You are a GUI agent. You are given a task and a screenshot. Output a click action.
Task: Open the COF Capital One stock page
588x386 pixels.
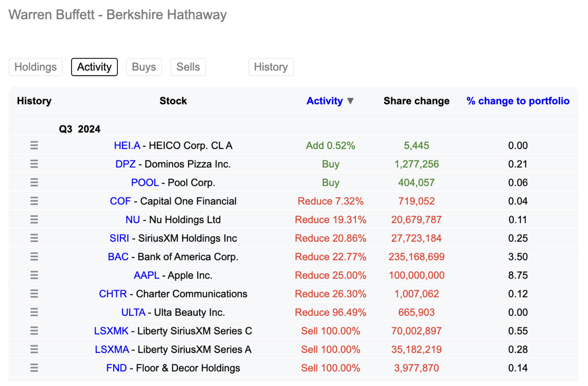click(120, 201)
